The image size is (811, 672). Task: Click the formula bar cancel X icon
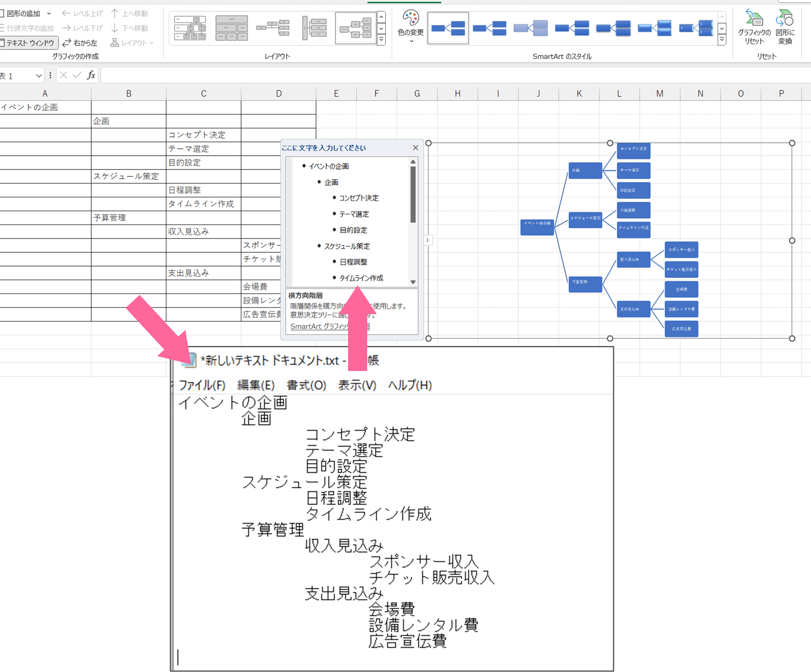(63, 75)
